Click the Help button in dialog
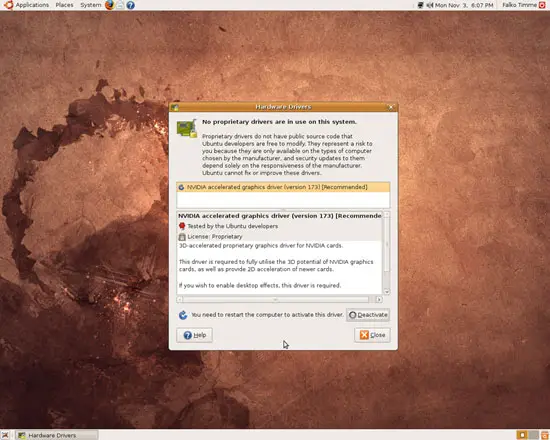The height and width of the screenshot is (440, 550). [x=194, y=335]
